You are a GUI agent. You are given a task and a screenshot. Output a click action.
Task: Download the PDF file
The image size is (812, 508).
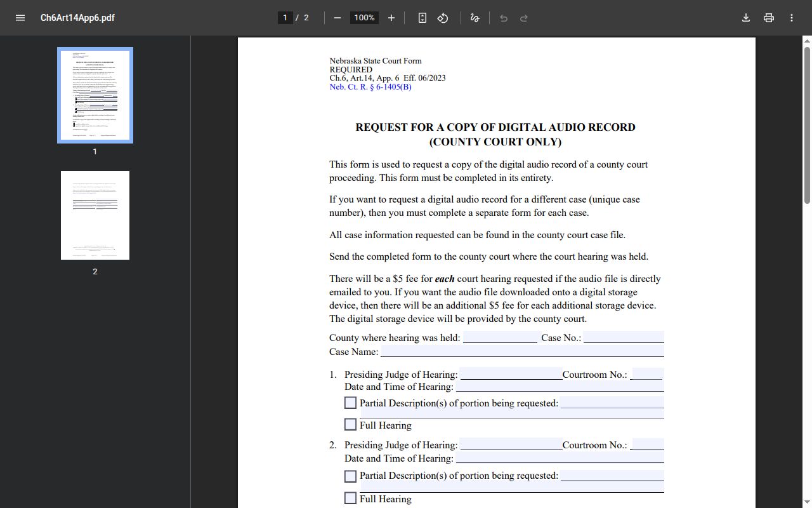(x=746, y=18)
